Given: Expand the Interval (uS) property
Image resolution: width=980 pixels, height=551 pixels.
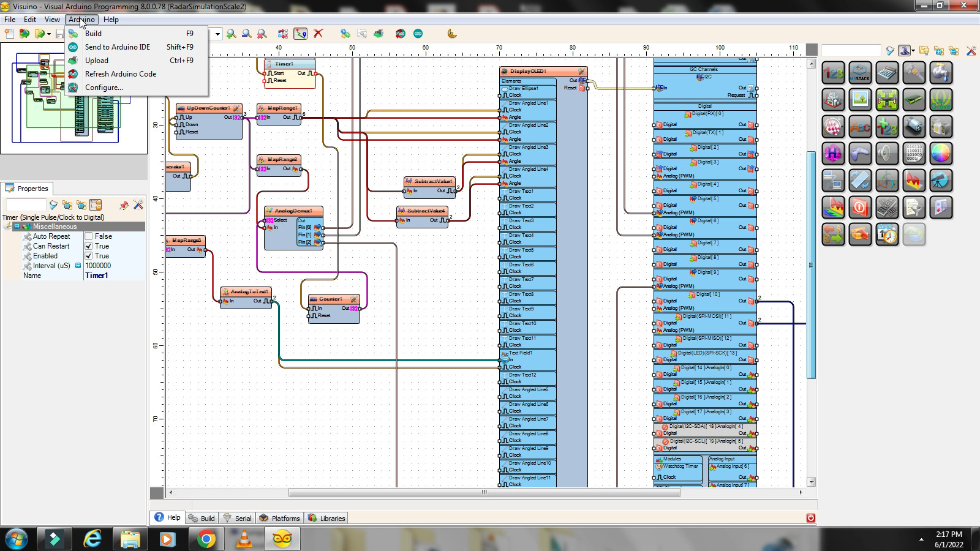Looking at the screenshot, I should pyautogui.click(x=78, y=266).
